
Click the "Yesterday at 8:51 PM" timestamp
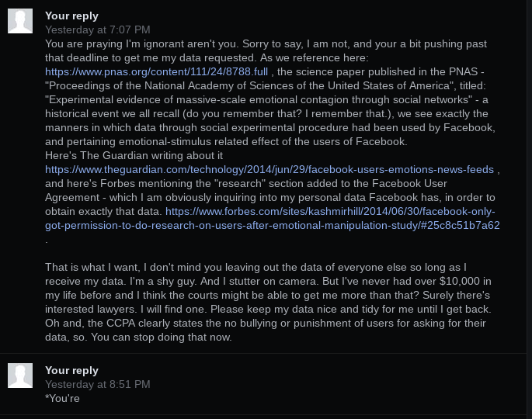(x=98, y=384)
